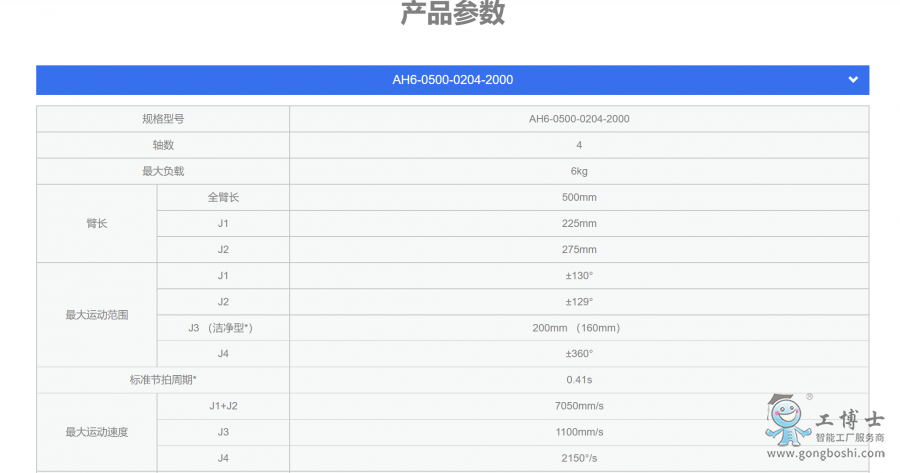Select the 0.41s cycle time value
Screen dimensions: 900x473
[579, 380]
